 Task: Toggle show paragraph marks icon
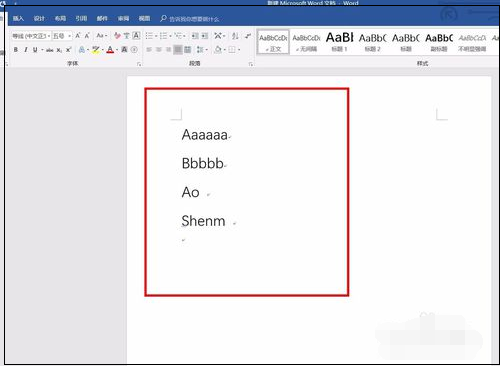click(248, 35)
